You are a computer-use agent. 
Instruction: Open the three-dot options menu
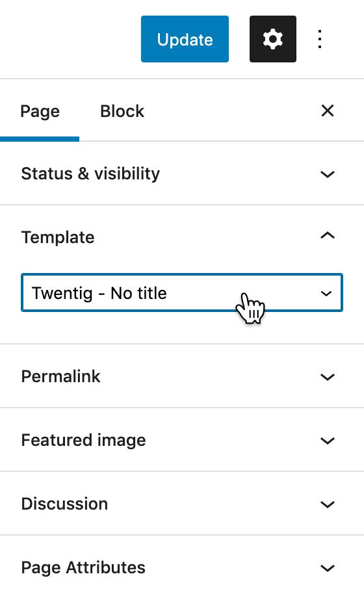point(320,39)
